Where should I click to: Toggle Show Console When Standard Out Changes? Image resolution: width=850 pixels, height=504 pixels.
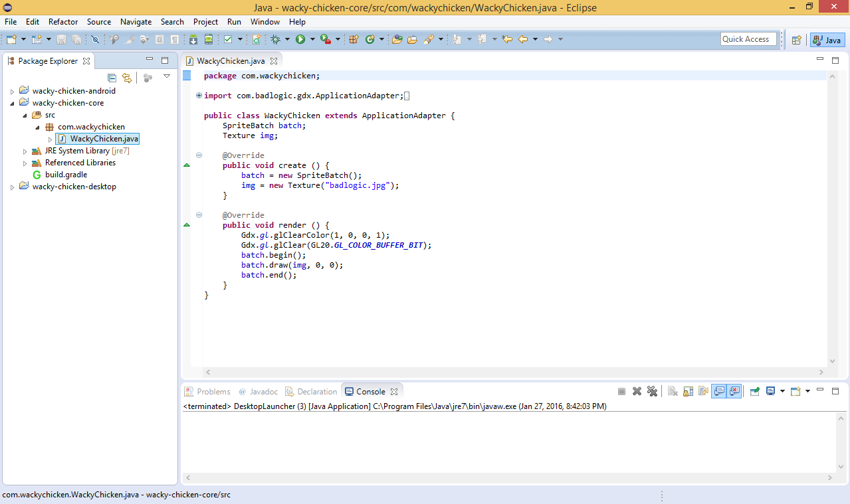tap(720, 391)
